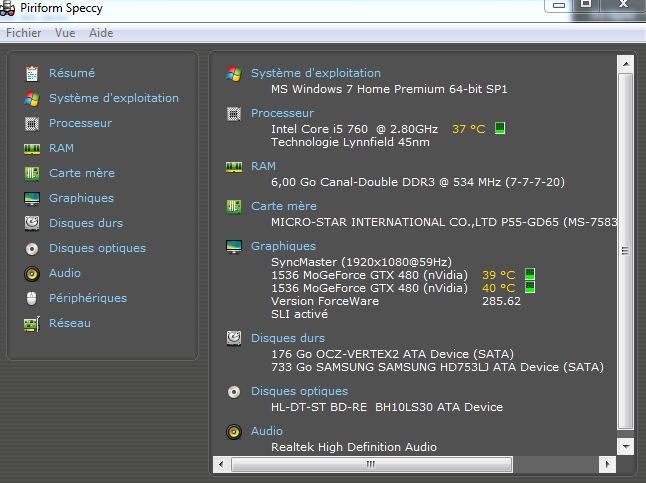Click the Résumé clipboard icon in sidebar

click(31, 73)
